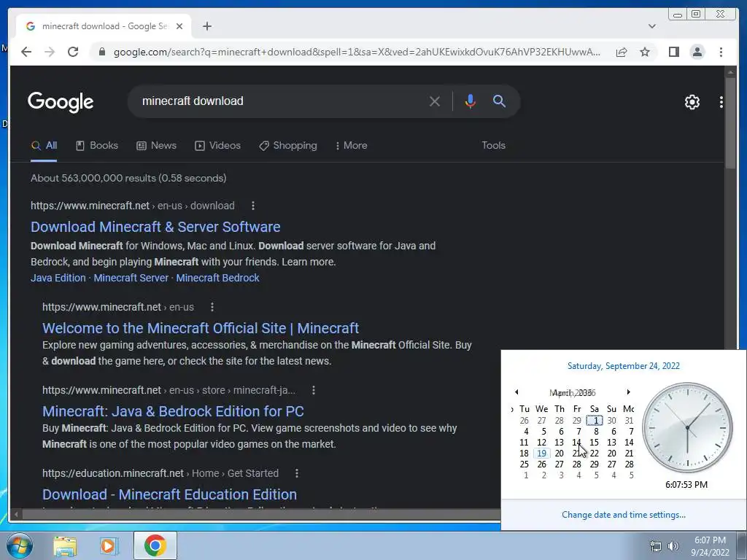Open Download - Minecraft Education Edition result
Screen dimensions: 747x560
tap(169, 494)
